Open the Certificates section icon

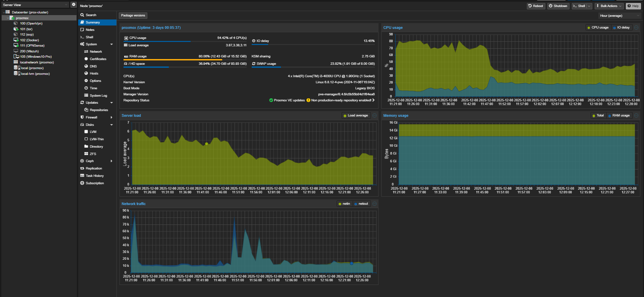pos(86,59)
